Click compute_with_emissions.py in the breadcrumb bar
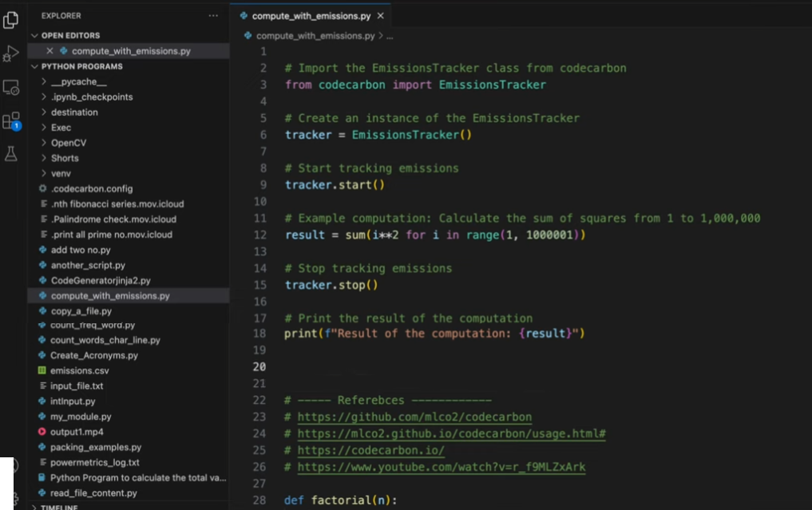The image size is (812, 510). point(315,36)
